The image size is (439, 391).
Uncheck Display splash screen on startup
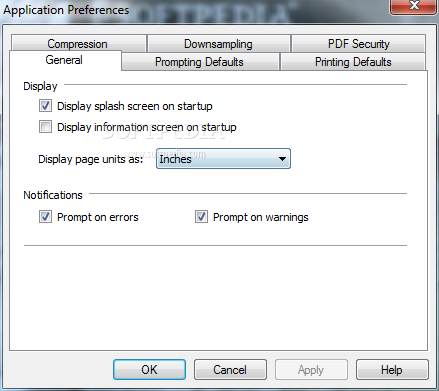45,106
